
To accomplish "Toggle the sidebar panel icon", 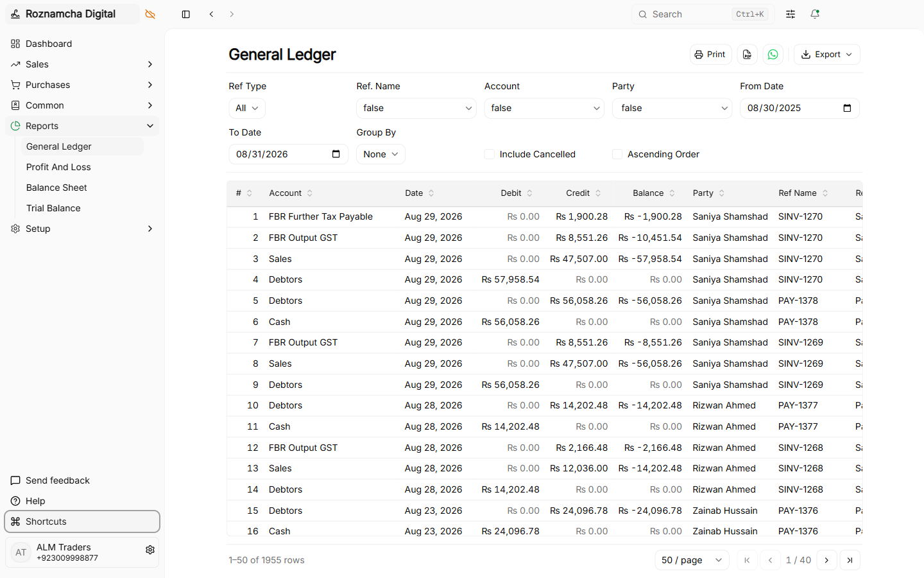I will click(x=186, y=14).
